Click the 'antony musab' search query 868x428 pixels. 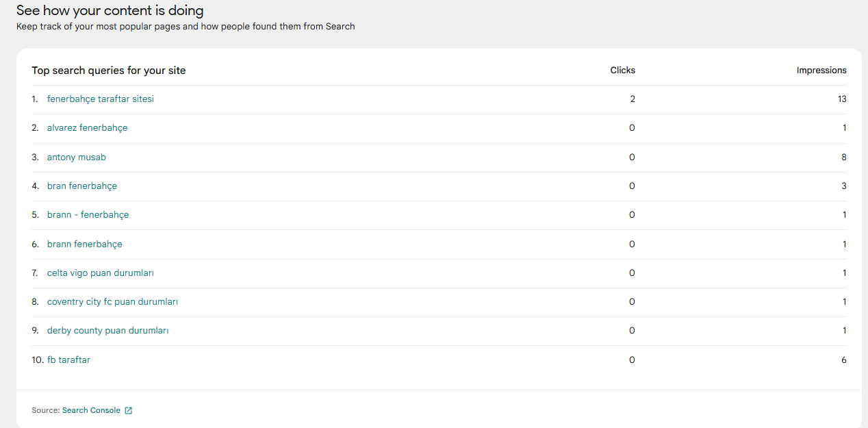[77, 158]
